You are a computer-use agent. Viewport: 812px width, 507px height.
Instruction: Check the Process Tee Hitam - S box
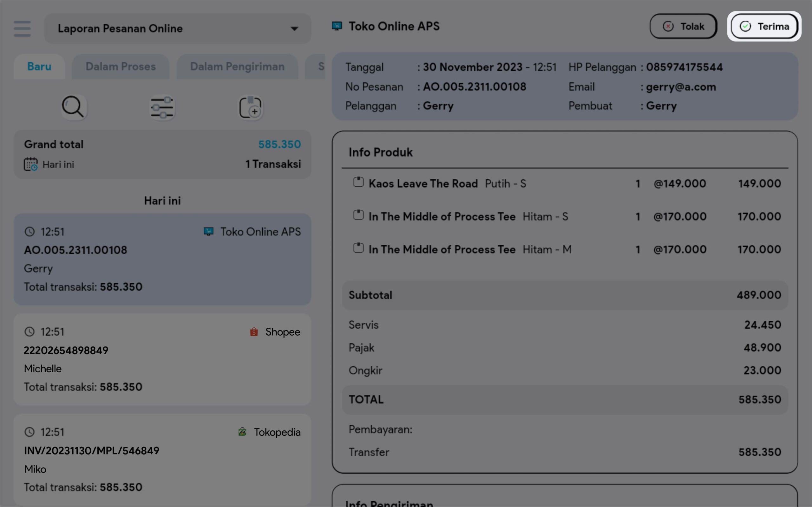358,215
